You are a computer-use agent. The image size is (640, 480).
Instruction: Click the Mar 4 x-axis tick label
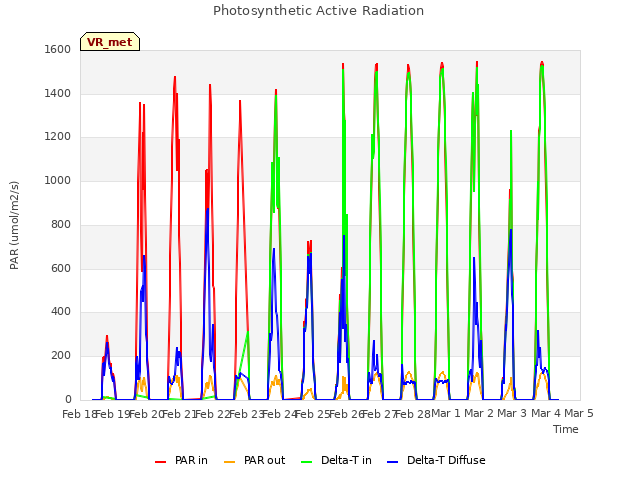pyautogui.click(x=546, y=413)
